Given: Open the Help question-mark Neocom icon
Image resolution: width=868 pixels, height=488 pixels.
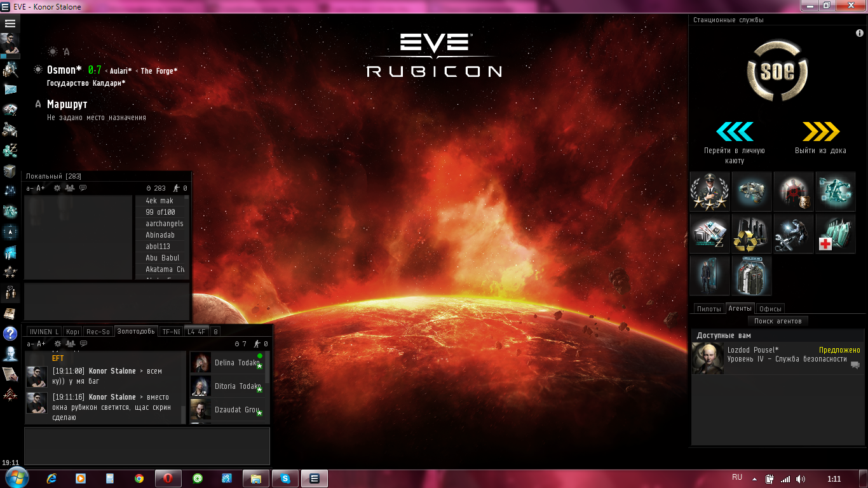Looking at the screenshot, I should (10, 333).
